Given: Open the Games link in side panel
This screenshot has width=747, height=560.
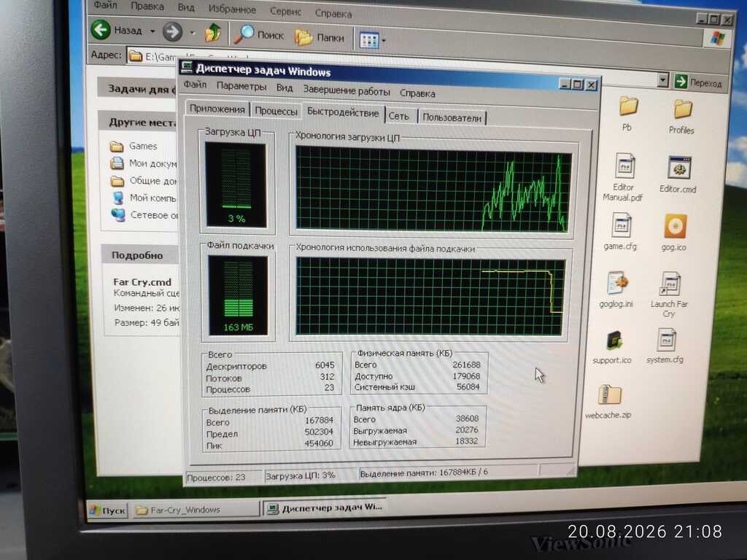Looking at the screenshot, I should tap(143, 146).
